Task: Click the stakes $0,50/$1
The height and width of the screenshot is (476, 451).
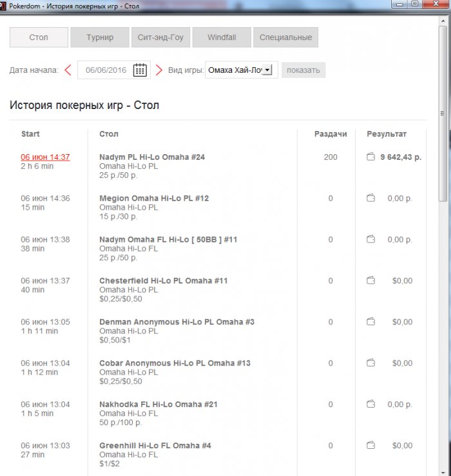Action: point(115,340)
